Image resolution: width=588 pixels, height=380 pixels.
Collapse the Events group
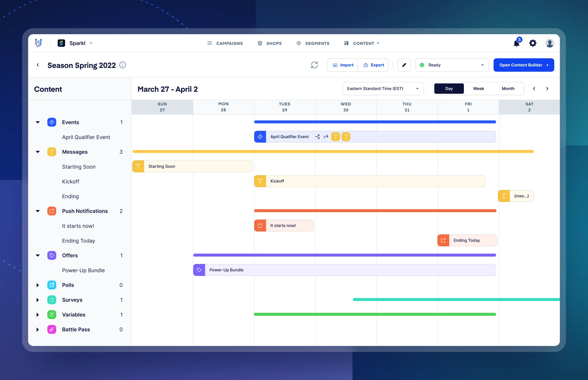38,122
